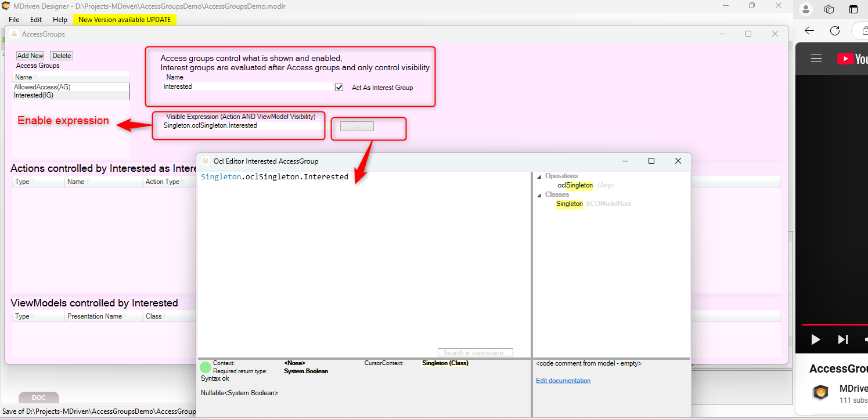Viewport: 868px width, 419px height.
Task: Reload the page with the refresh icon
Action: 835,31
